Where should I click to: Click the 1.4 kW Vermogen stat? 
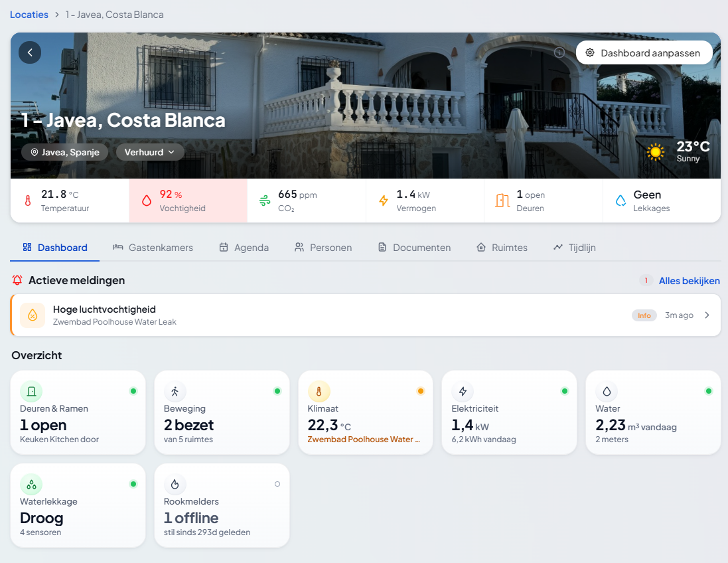pos(425,201)
